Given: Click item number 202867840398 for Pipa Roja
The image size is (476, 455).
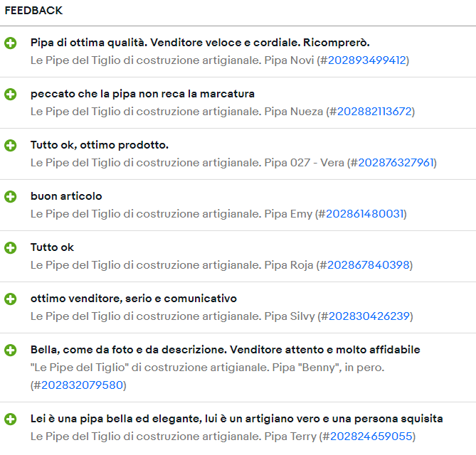Looking at the screenshot, I should coord(369,265).
